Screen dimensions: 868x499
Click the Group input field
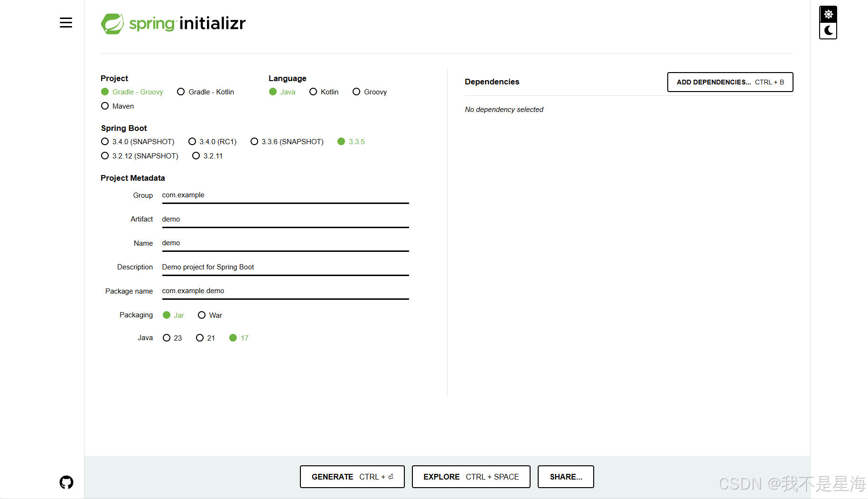(x=285, y=195)
